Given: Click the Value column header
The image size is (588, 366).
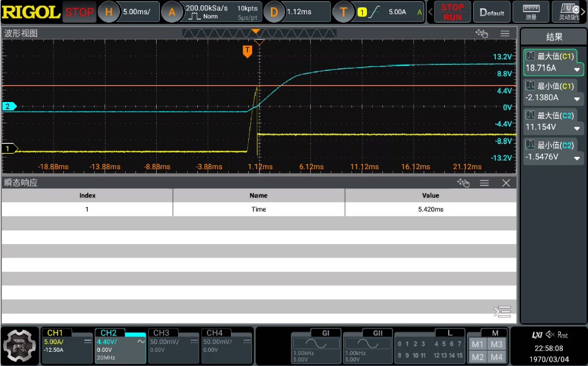Looking at the screenshot, I should pyautogui.click(x=431, y=195).
